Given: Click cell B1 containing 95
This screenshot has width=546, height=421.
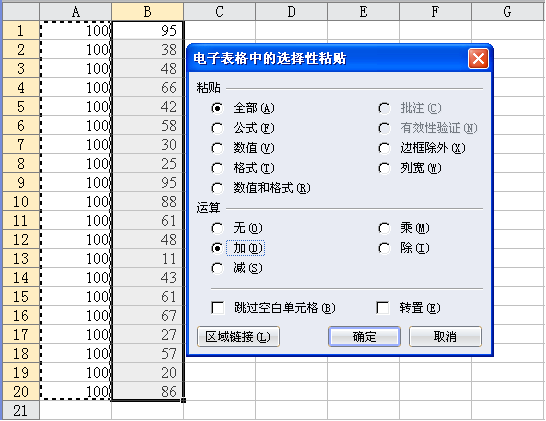Looking at the screenshot, I should (x=148, y=31).
